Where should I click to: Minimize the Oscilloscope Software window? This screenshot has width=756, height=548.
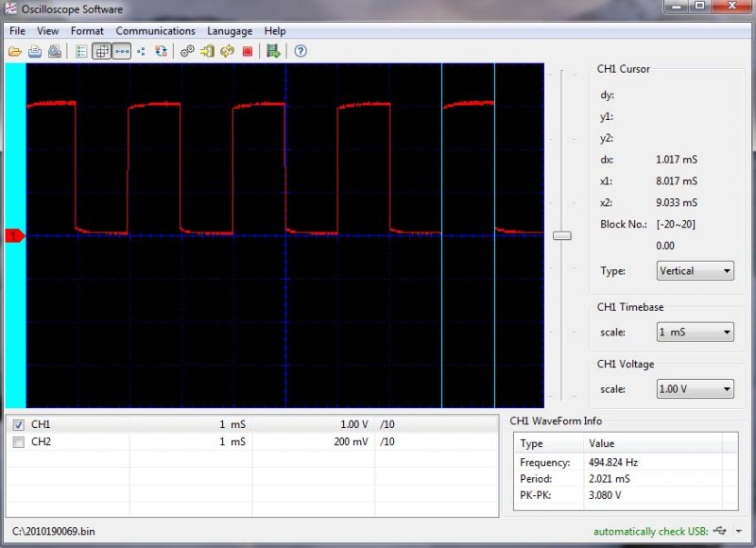[x=677, y=6]
